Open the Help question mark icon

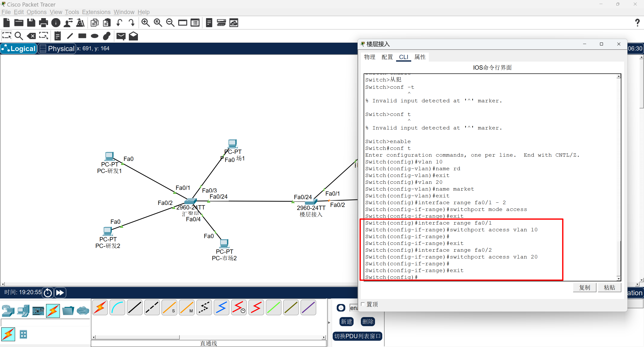(637, 23)
